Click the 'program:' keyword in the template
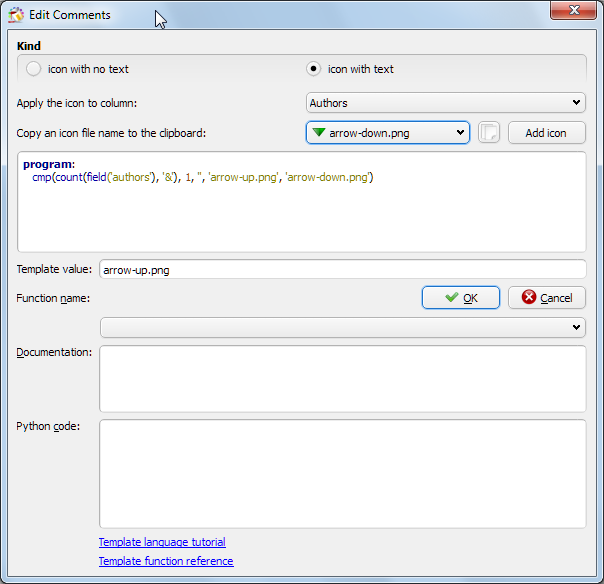The height and width of the screenshot is (584, 604). coord(49,164)
